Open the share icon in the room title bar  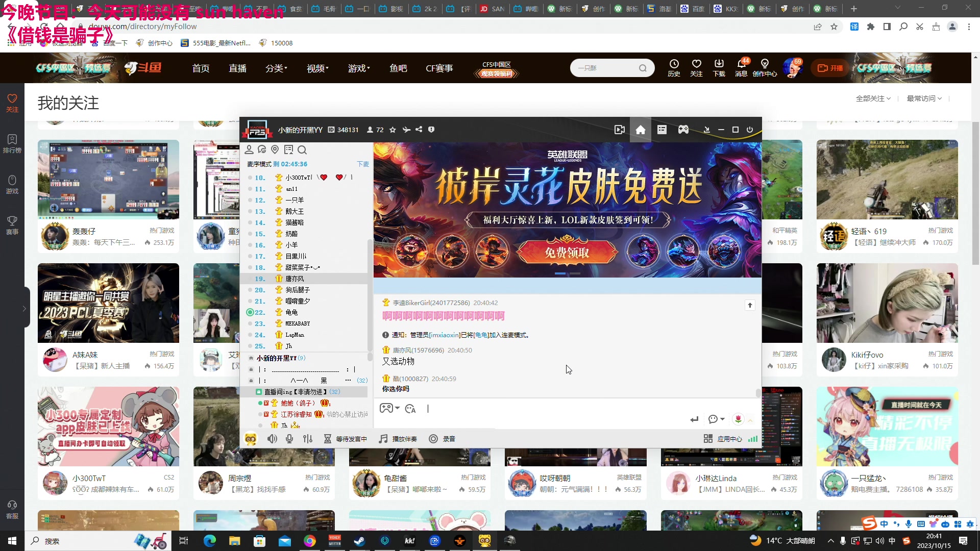(419, 130)
